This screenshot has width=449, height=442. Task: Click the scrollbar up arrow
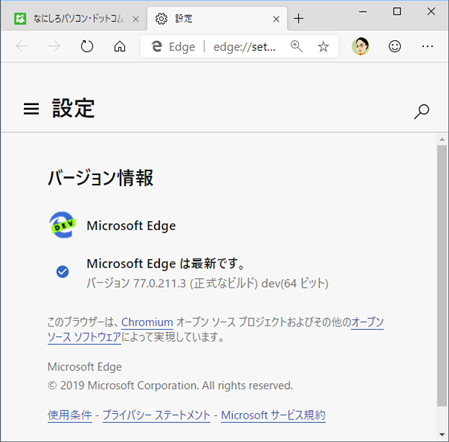pyautogui.click(x=442, y=139)
